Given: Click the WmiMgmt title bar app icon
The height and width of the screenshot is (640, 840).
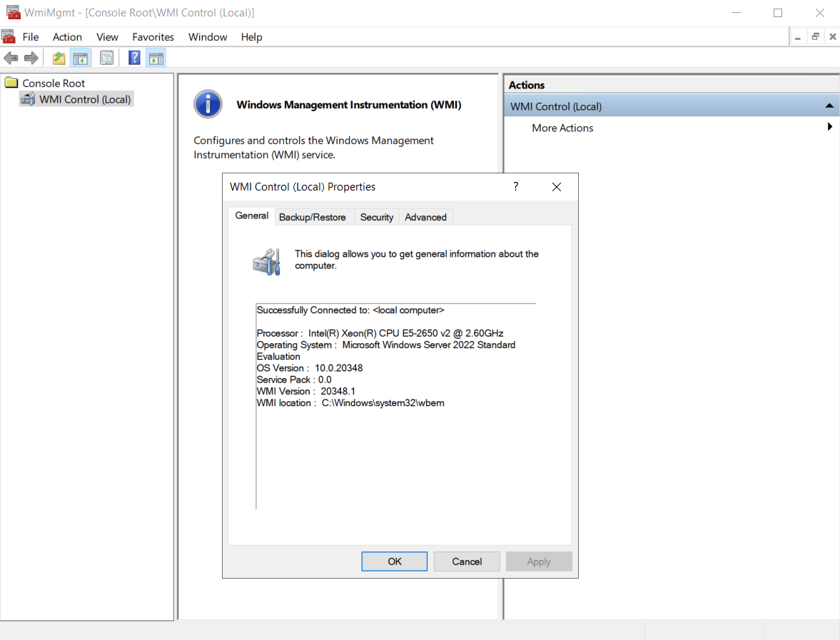Looking at the screenshot, I should 13,12.
